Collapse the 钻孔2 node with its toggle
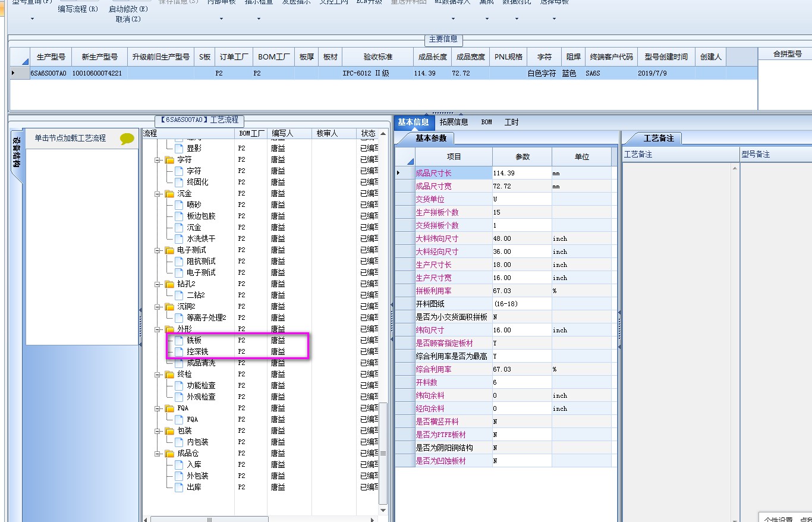The width and height of the screenshot is (812, 522). pyautogui.click(x=158, y=284)
